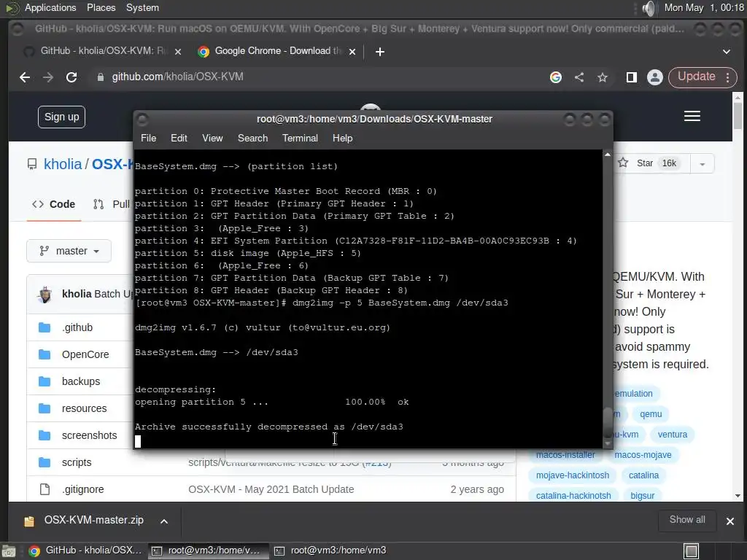Open the screenshots folder
Viewport: 747px width, 560px height.
(x=90, y=436)
